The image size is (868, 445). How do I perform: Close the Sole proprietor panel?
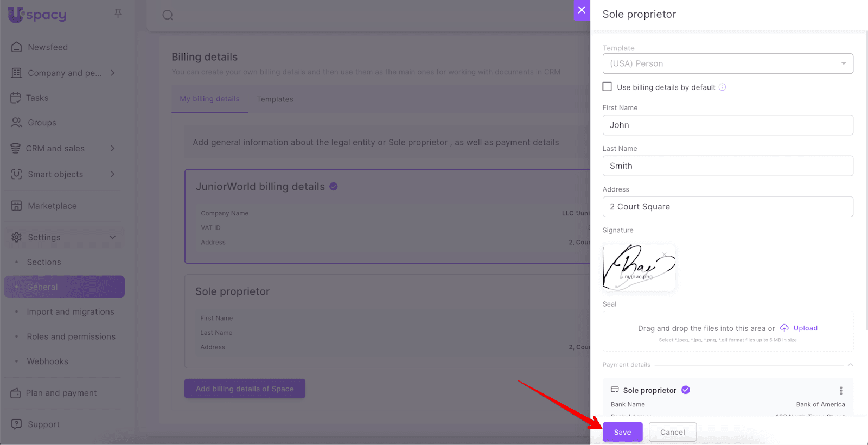pos(582,10)
